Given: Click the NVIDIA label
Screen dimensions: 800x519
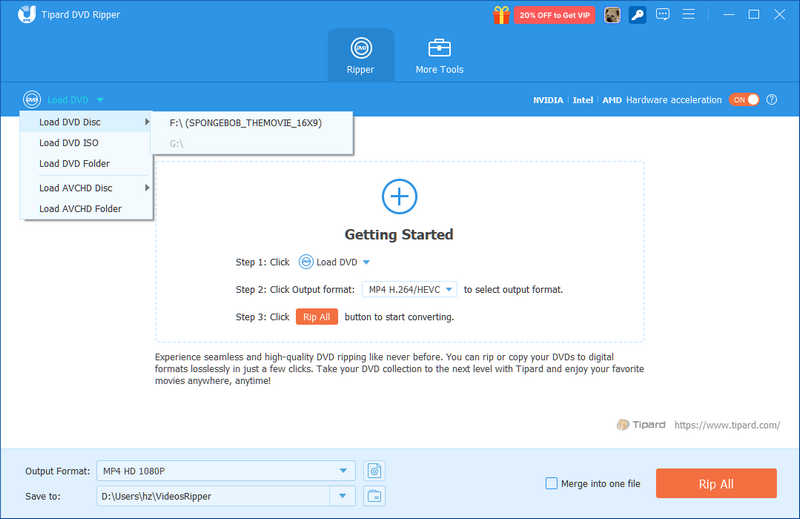Looking at the screenshot, I should 548,100.
